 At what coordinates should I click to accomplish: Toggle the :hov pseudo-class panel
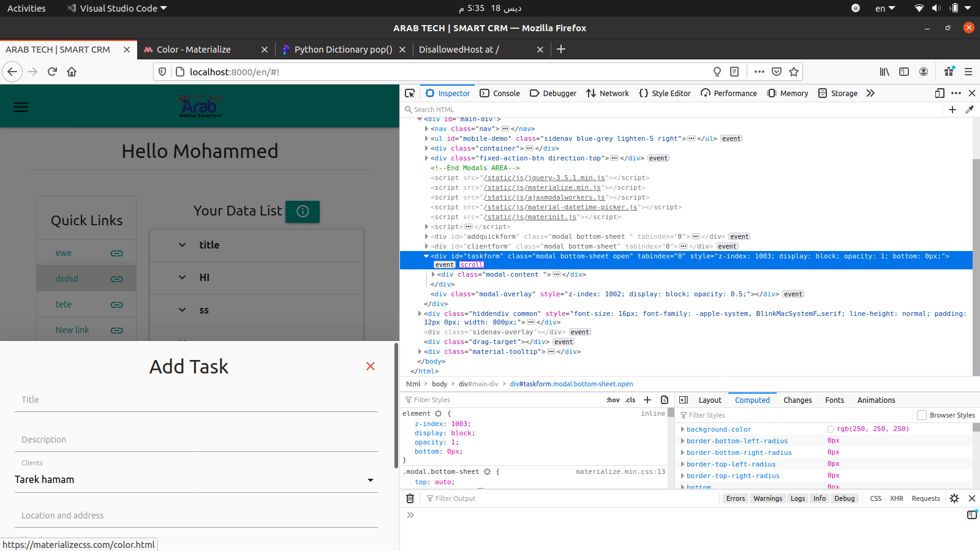pyautogui.click(x=612, y=400)
